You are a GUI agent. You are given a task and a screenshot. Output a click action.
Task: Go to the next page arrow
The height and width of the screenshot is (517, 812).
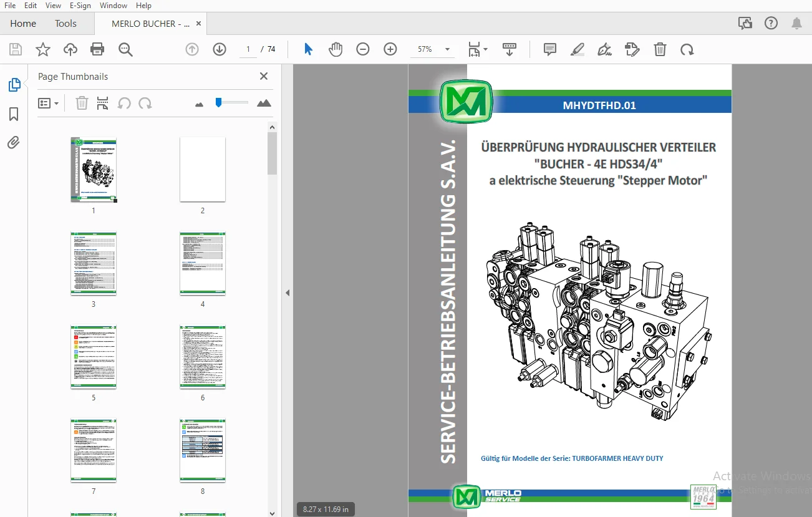[x=220, y=49]
